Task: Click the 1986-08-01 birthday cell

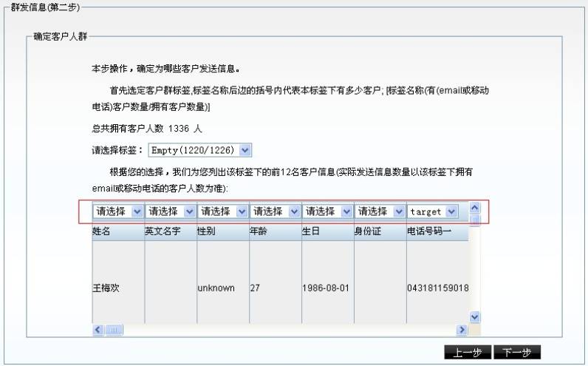Action: tap(325, 288)
